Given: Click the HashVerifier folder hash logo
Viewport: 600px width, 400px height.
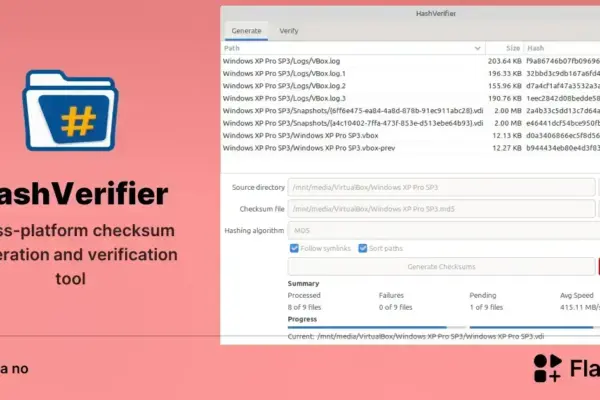Looking at the screenshot, I should [x=70, y=110].
